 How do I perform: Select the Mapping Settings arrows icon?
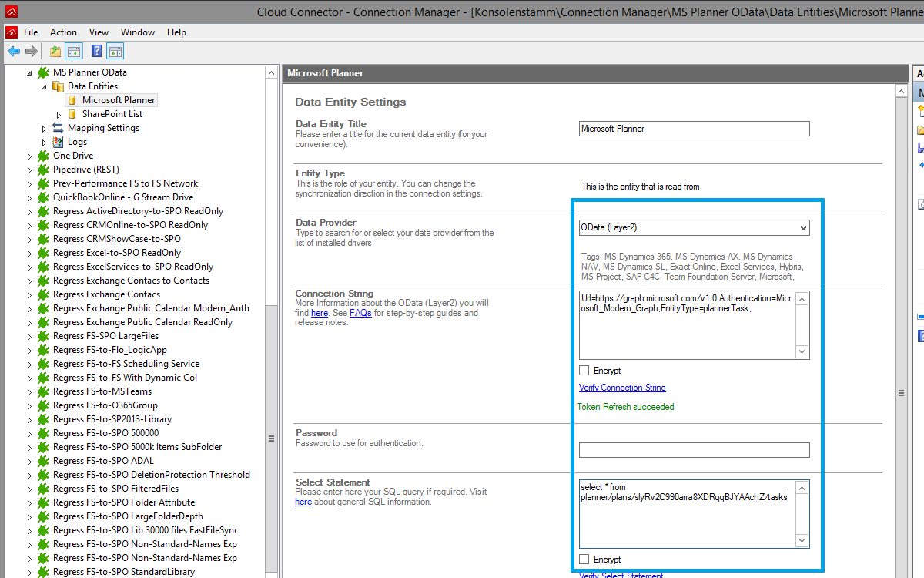(x=58, y=128)
